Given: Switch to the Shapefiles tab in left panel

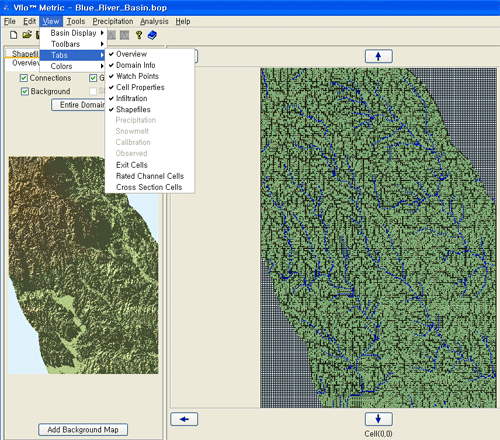Looking at the screenshot, I should (23, 53).
